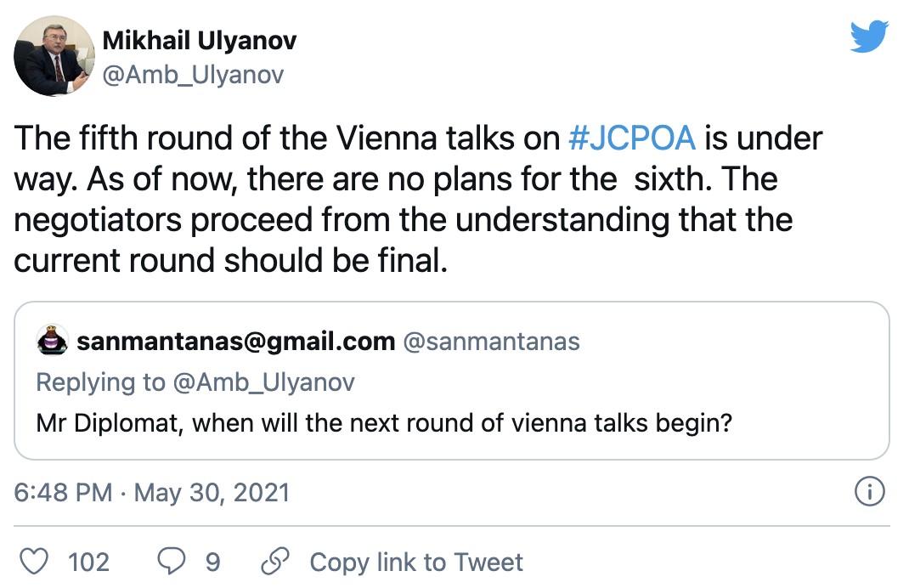909x588 pixels.
Task: Open Mikhail Ulyanov's profile picture
Action: click(x=54, y=55)
